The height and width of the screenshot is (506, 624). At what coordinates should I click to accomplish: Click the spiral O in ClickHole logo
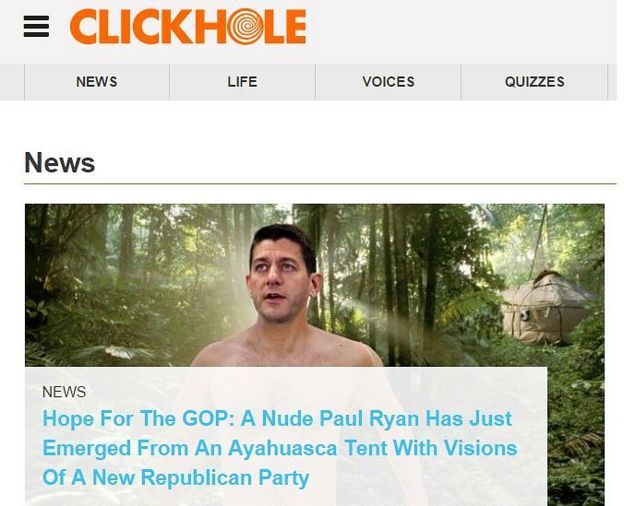point(246,26)
